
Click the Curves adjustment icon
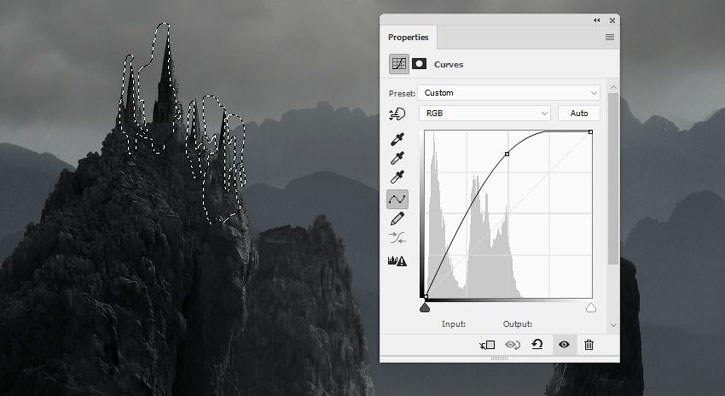[x=399, y=64]
